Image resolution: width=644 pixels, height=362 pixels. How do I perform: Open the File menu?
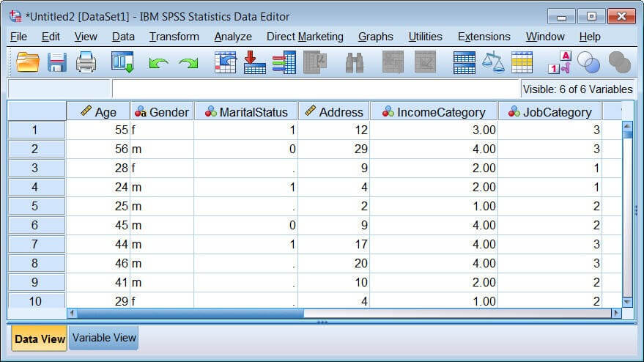pos(18,37)
